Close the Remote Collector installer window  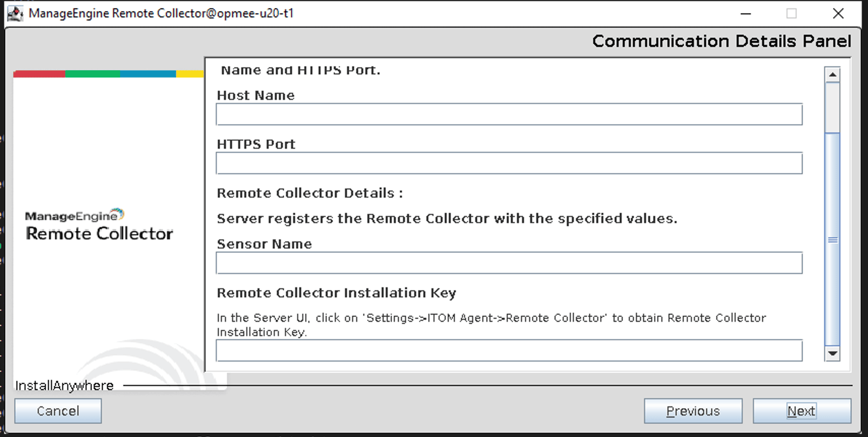coord(838,14)
